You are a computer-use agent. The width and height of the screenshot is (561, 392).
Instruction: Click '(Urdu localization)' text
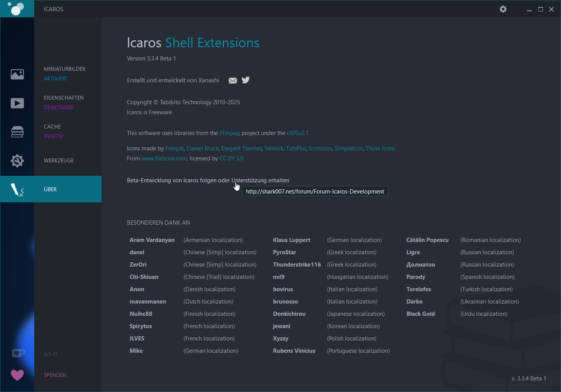pyautogui.click(x=484, y=314)
